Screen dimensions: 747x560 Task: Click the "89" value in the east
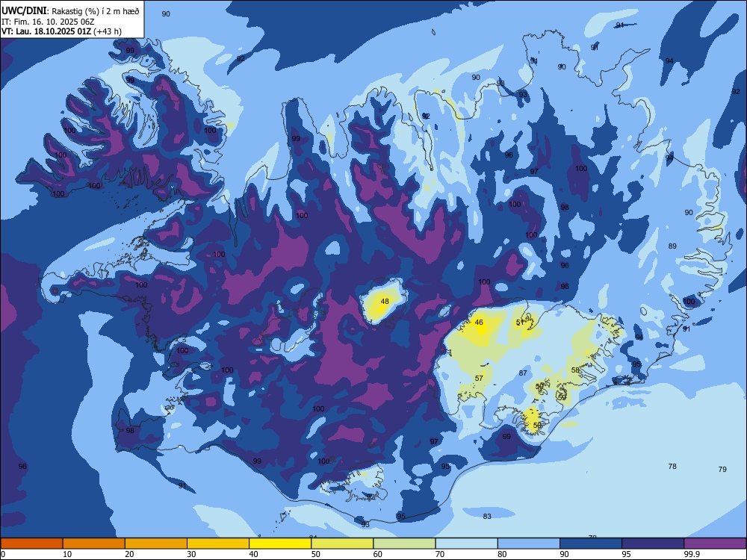(x=672, y=246)
